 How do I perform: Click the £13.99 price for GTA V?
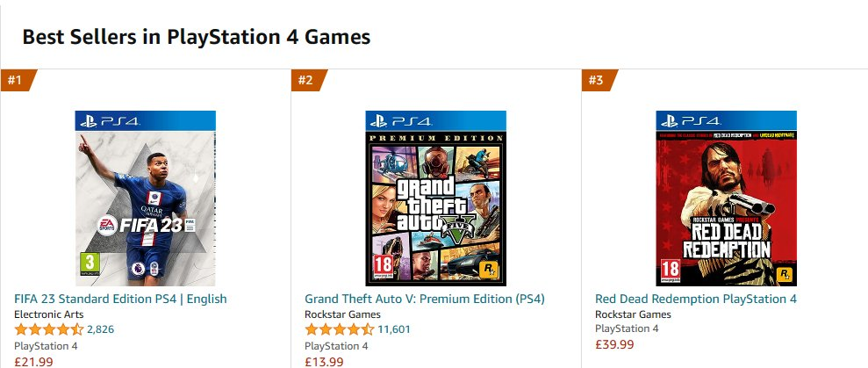324,361
